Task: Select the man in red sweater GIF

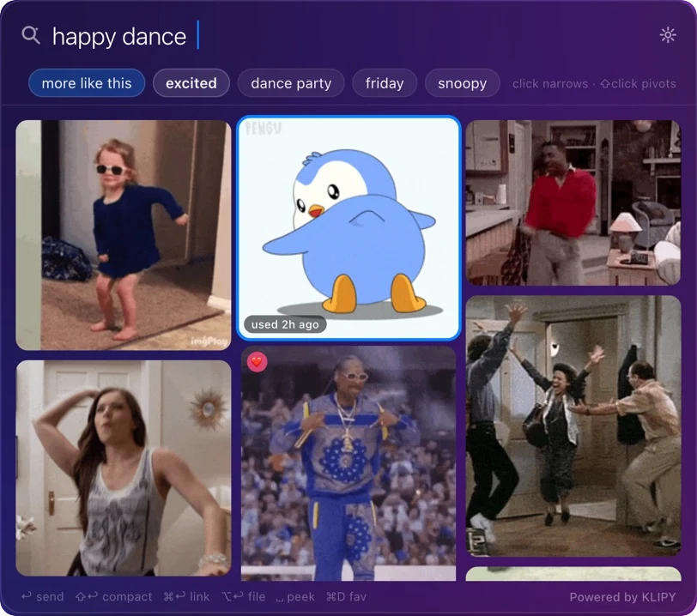Action: pos(573,202)
